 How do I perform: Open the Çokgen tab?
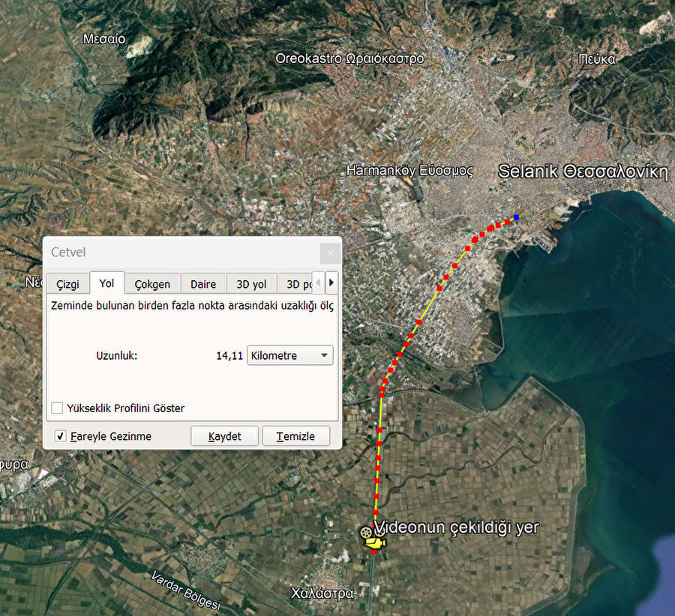pyautogui.click(x=152, y=284)
